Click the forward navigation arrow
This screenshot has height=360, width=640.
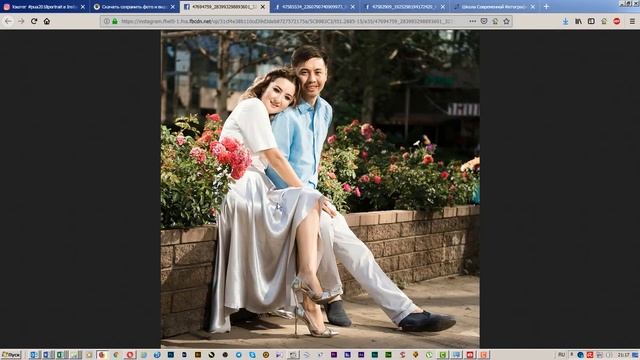coord(21,21)
